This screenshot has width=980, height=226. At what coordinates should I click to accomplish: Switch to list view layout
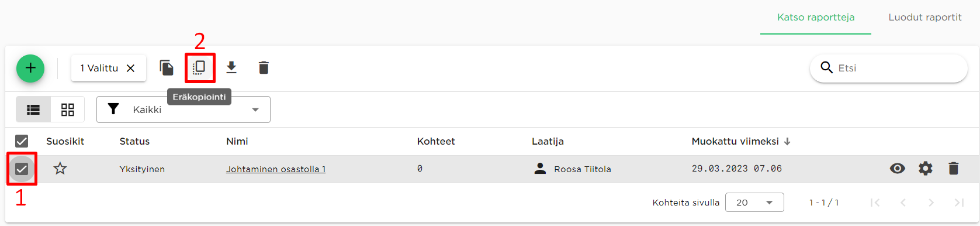[33, 109]
